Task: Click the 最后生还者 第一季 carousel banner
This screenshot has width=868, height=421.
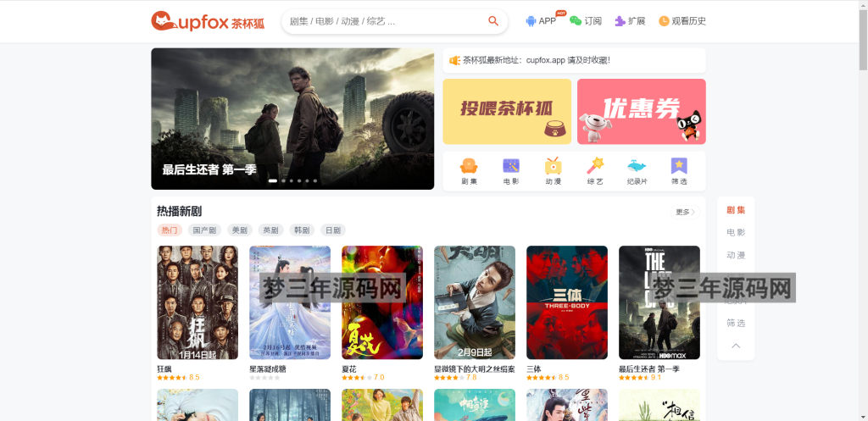Action: [x=292, y=119]
